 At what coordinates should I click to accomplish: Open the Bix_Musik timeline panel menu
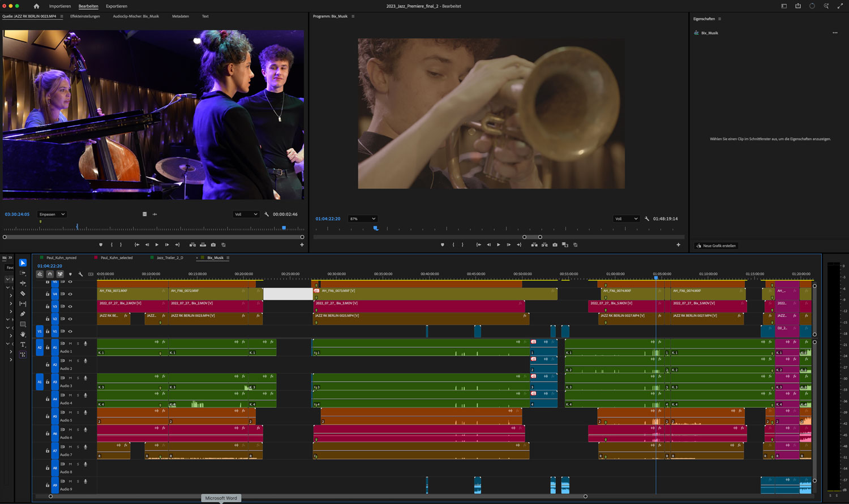(228, 258)
